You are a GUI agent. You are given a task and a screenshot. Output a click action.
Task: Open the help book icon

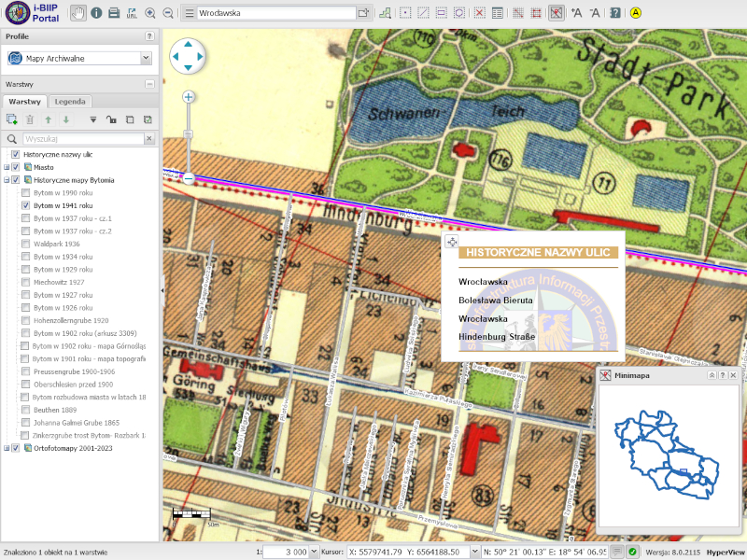(615, 13)
